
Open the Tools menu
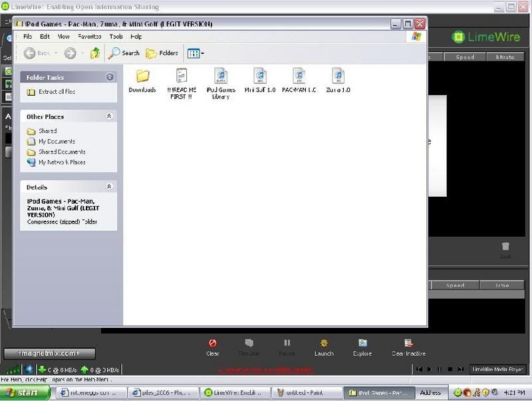(116, 37)
